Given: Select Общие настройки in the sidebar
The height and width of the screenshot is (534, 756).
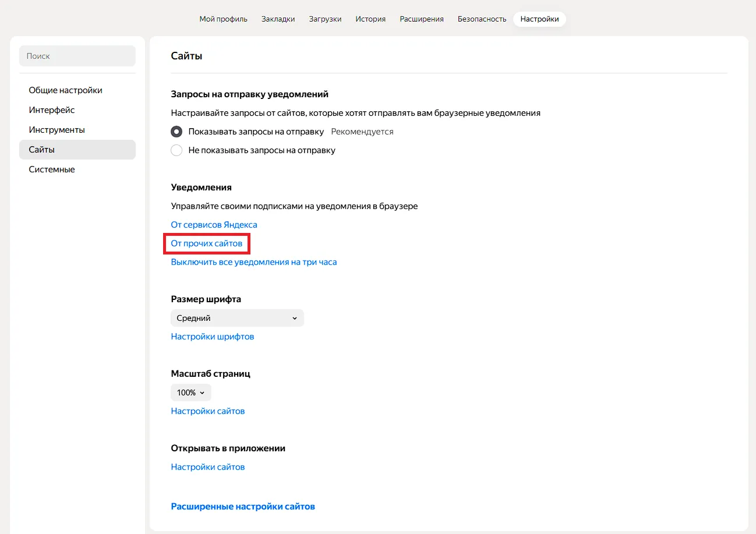Looking at the screenshot, I should point(65,90).
